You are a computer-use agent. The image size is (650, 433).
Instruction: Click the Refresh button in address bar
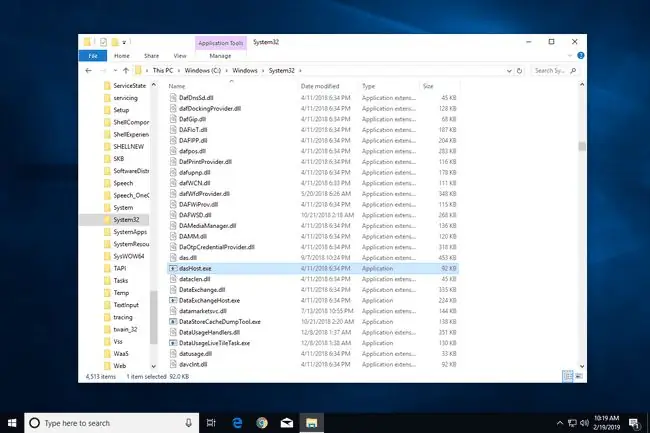[x=519, y=71]
